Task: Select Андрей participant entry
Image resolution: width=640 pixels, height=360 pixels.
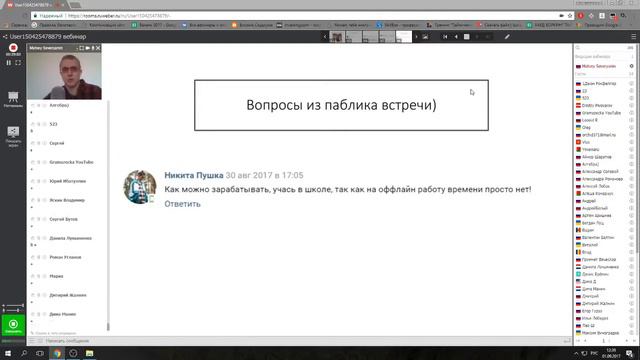Action: point(589,201)
